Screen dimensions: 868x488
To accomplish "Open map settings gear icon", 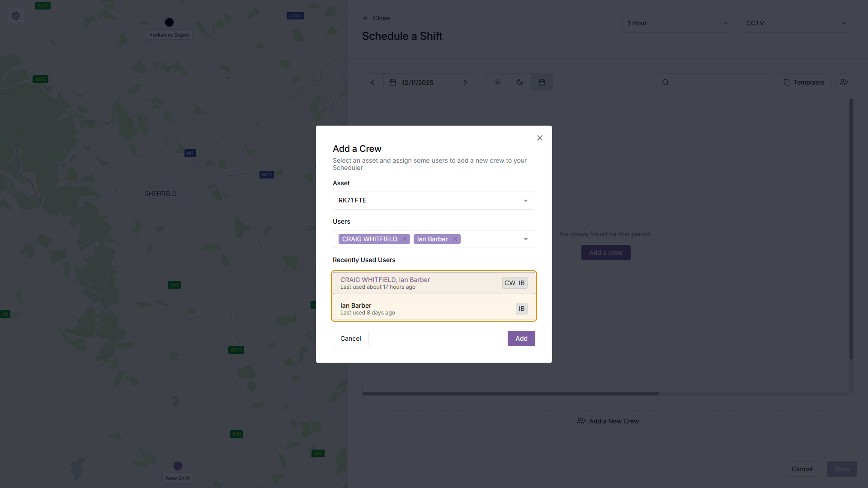I will 16,16.
